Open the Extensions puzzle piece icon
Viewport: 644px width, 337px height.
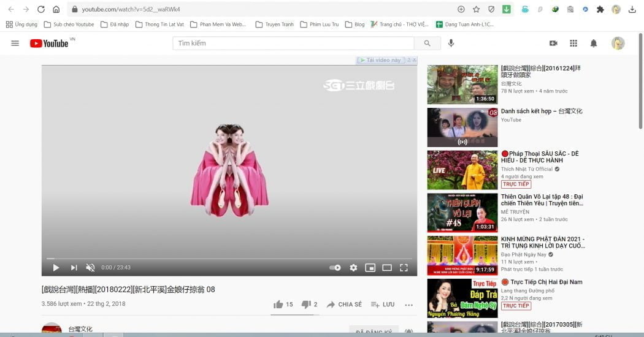[x=600, y=9]
